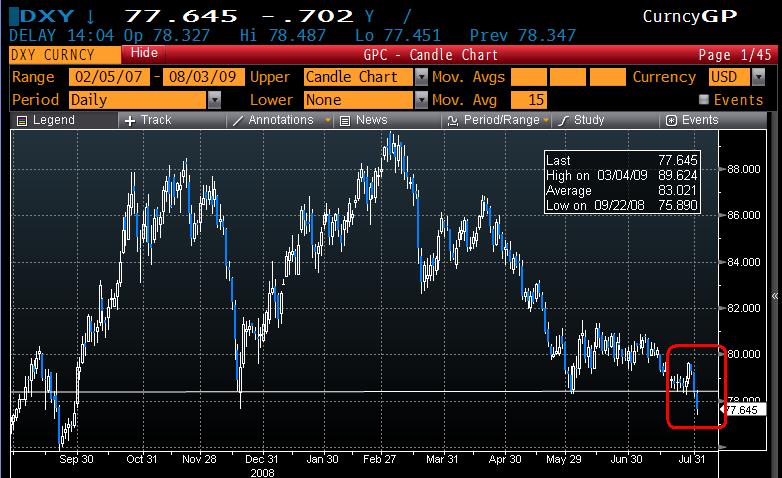Expand the Period Daily dropdown
This screenshot has height=478, width=782.
click(214, 100)
